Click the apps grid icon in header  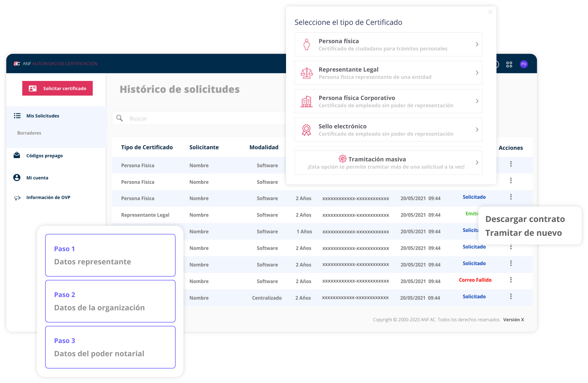click(509, 64)
